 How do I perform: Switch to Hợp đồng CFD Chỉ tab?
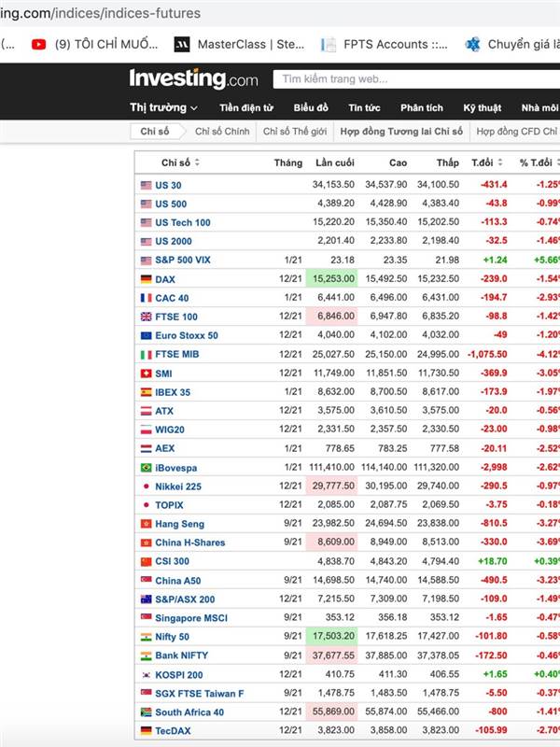coord(516,132)
